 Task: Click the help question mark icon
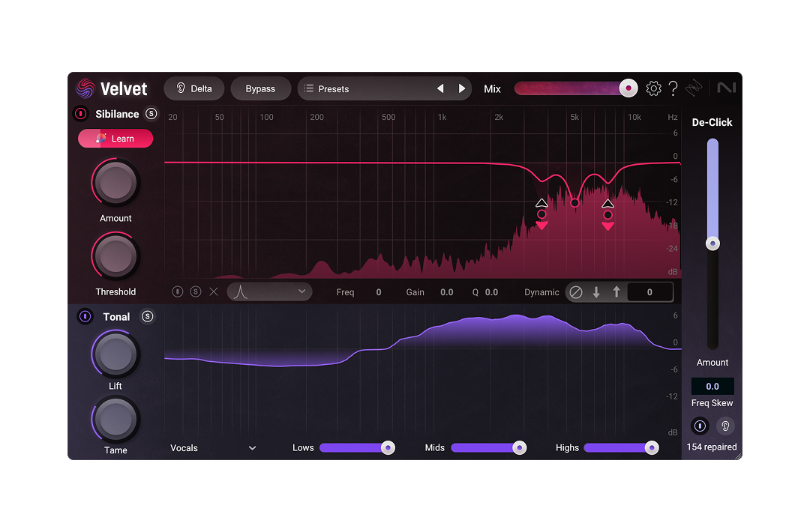click(x=673, y=88)
